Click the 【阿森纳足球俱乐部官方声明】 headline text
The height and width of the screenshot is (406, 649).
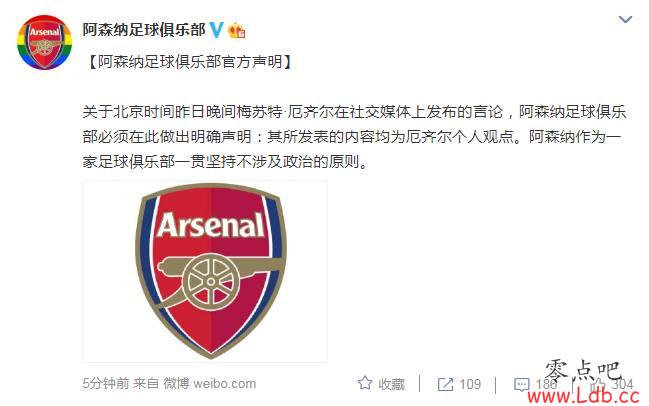click(190, 62)
